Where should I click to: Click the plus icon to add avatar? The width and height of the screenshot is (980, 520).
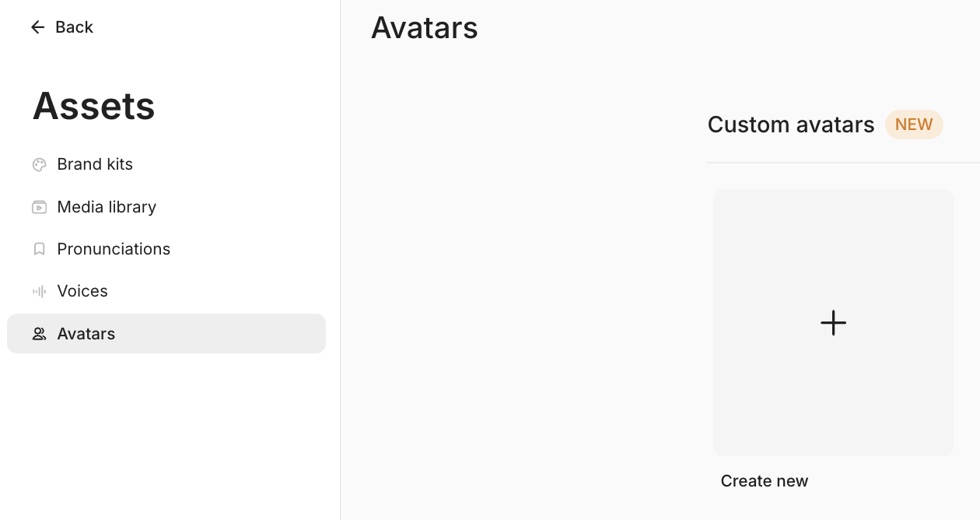pos(833,323)
